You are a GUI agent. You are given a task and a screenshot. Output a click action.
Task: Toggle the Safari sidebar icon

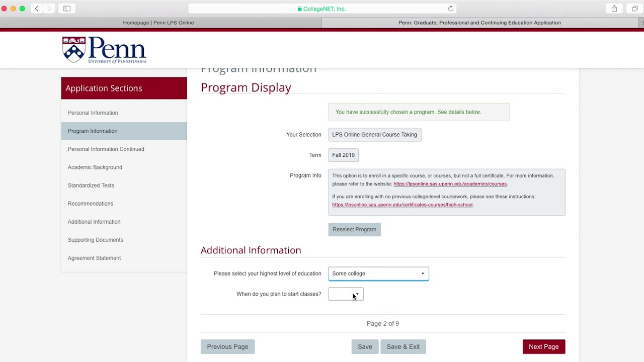(67, 9)
